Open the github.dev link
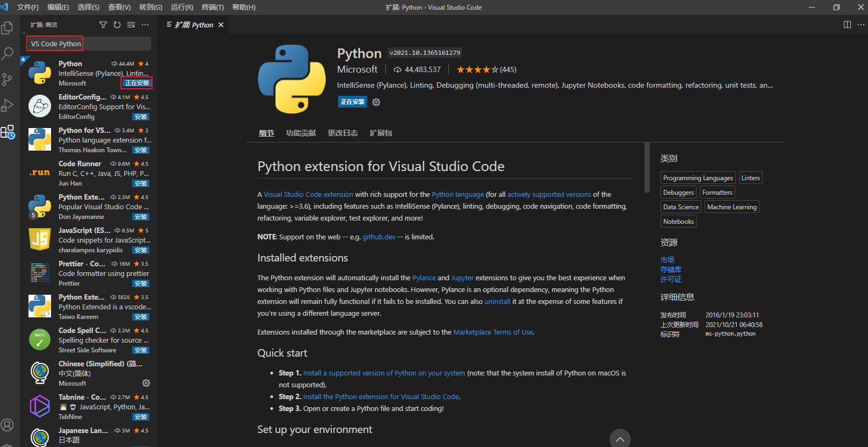This screenshot has width=868, height=447. (379, 237)
